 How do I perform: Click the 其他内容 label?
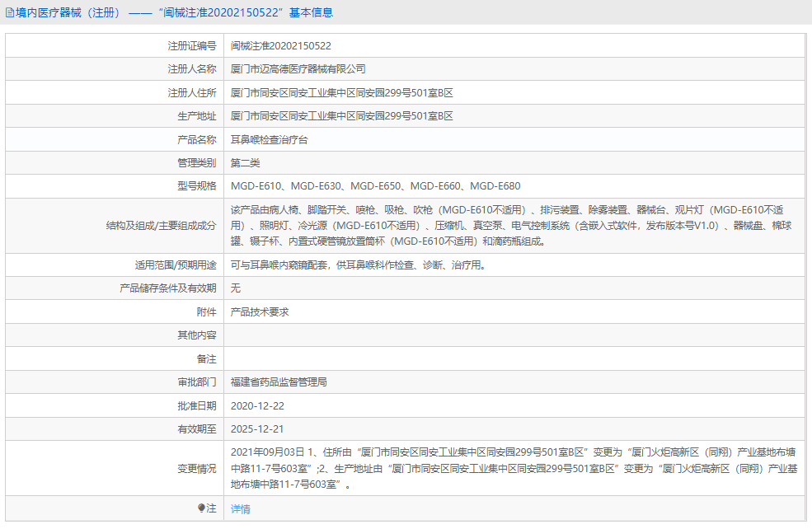[197, 335]
